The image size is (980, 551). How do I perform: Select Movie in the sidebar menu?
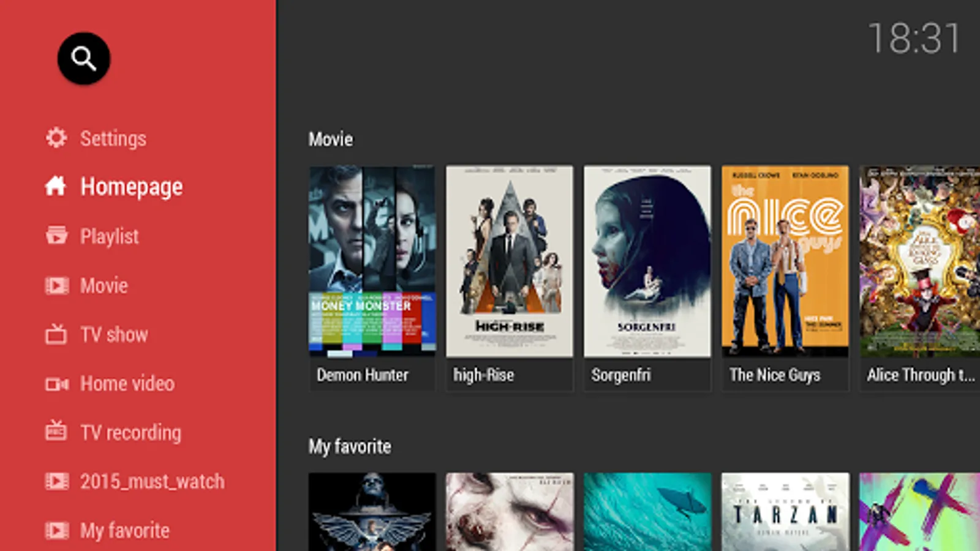pos(104,285)
